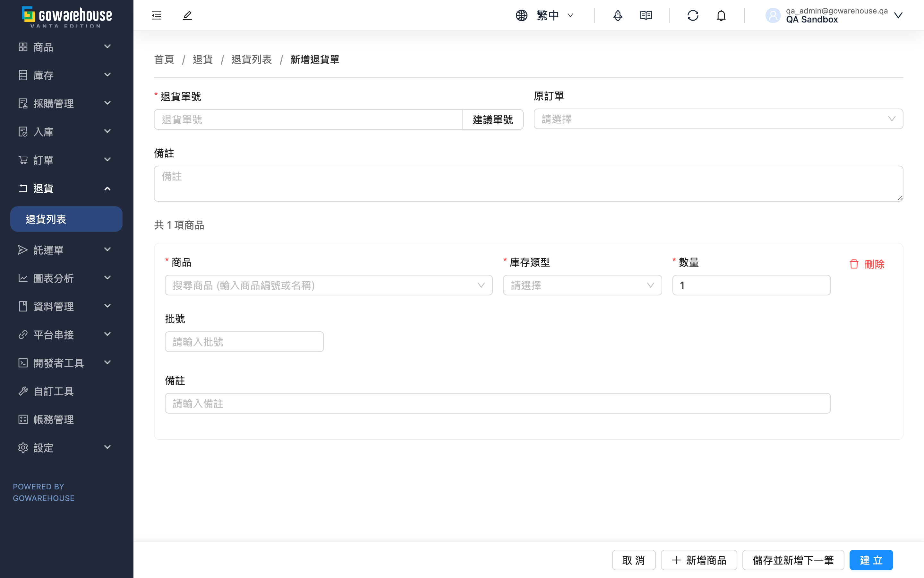This screenshot has width=924, height=578.
Task: Click the 自訂工具 wrench icon
Action: [23, 391]
